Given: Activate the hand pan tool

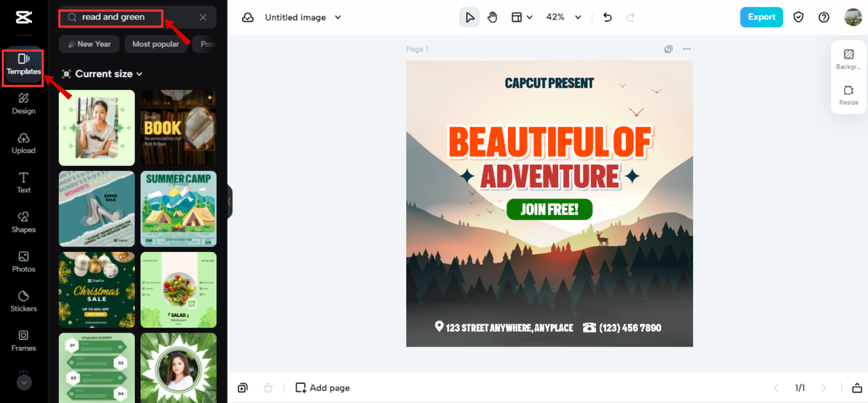Looking at the screenshot, I should 492,18.
